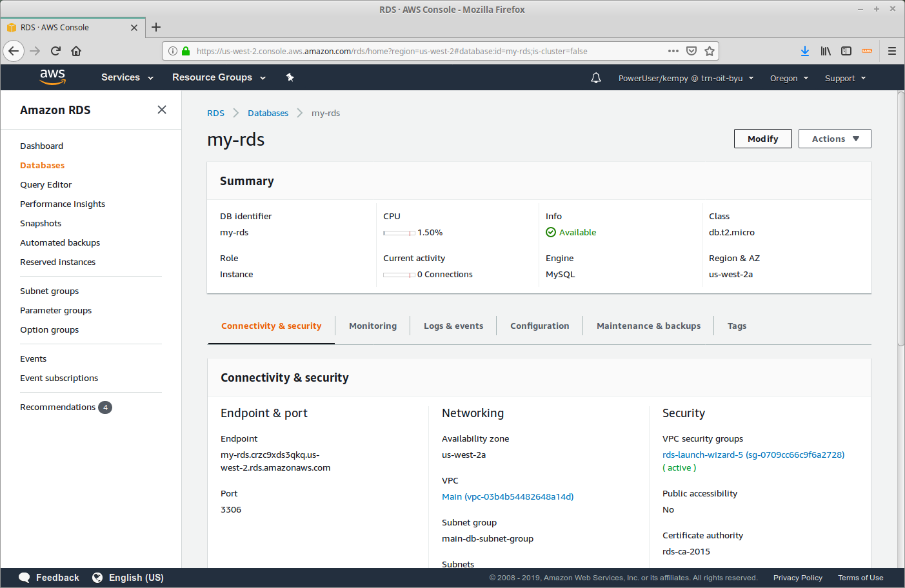Open the Actions dropdown button
The width and height of the screenshot is (905, 588).
point(835,139)
